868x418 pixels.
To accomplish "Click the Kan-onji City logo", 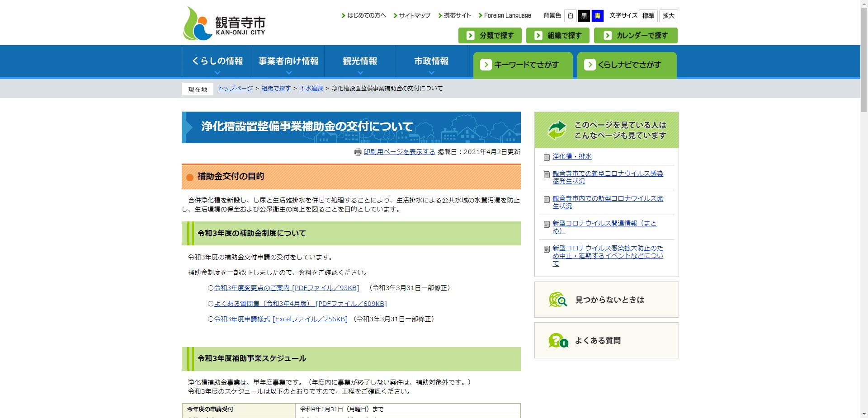I will click(x=223, y=23).
